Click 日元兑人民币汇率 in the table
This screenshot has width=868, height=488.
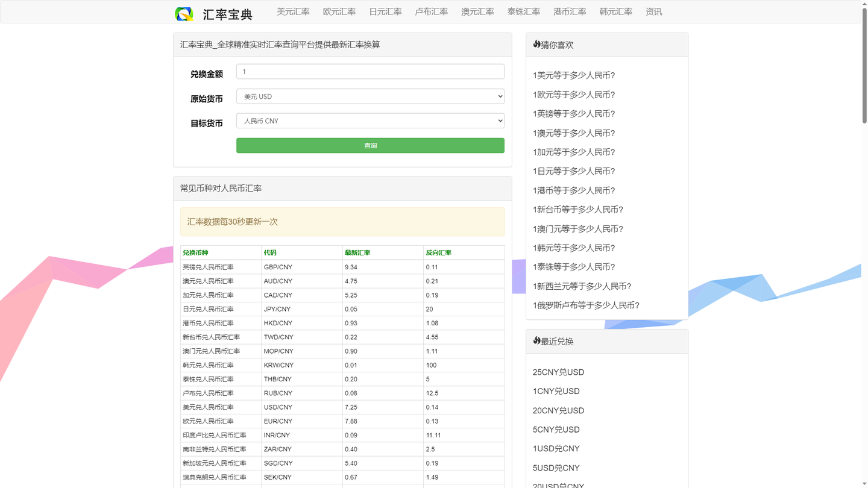[208, 309]
